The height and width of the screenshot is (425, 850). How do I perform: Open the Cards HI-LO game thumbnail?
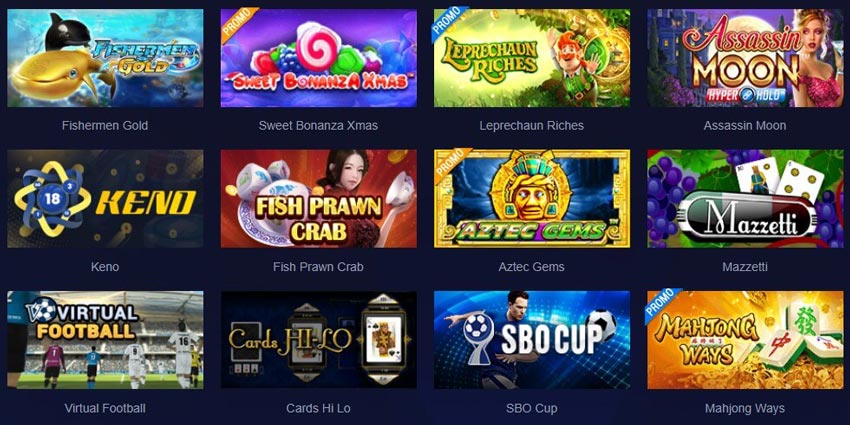tap(319, 340)
